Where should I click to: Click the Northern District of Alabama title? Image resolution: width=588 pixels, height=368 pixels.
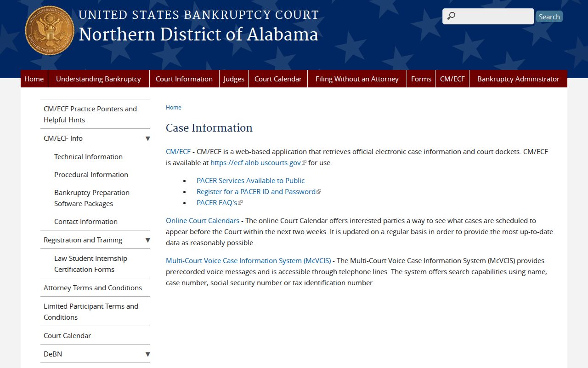click(x=198, y=34)
